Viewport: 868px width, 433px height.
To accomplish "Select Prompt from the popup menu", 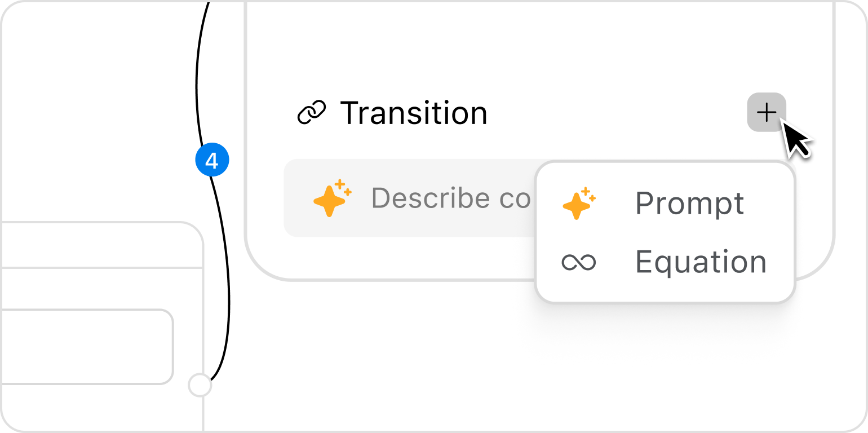I will tap(689, 204).
